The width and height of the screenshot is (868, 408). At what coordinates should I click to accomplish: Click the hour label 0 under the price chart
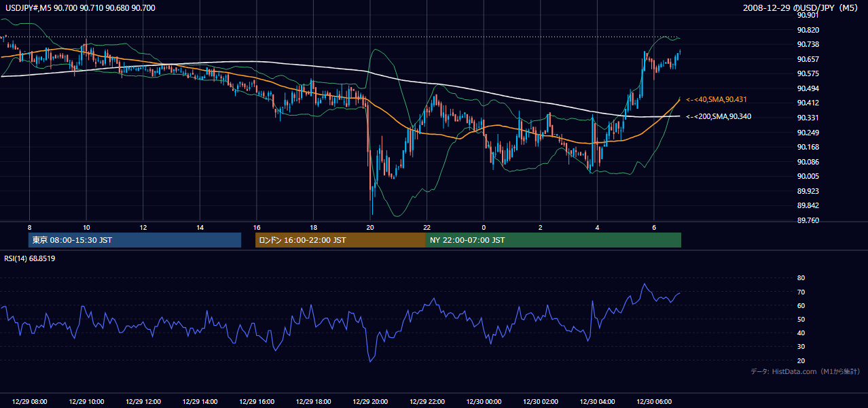(484, 227)
